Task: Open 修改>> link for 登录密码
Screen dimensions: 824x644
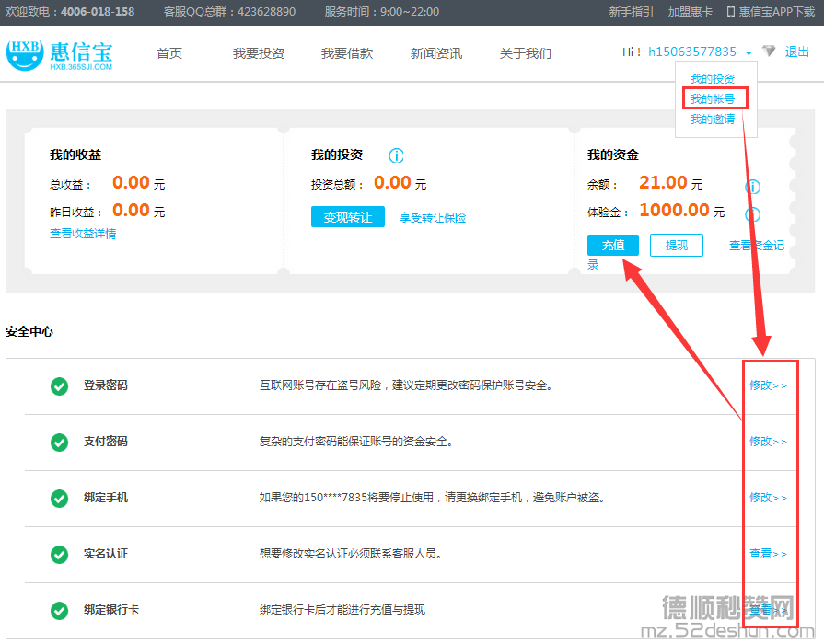Action: click(x=768, y=385)
